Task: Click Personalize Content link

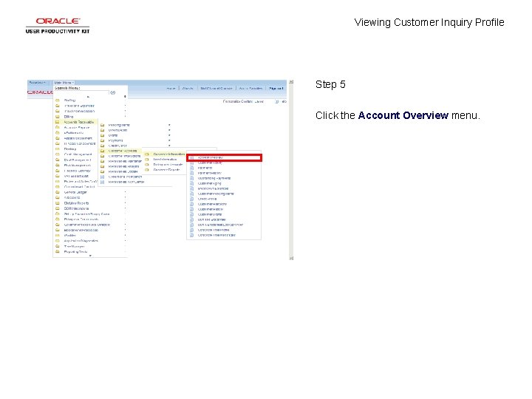Action: [x=238, y=101]
